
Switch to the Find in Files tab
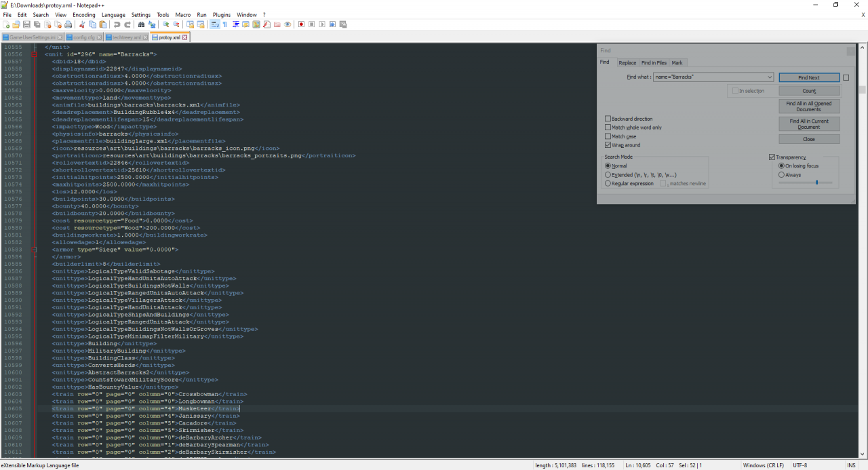[654, 62]
